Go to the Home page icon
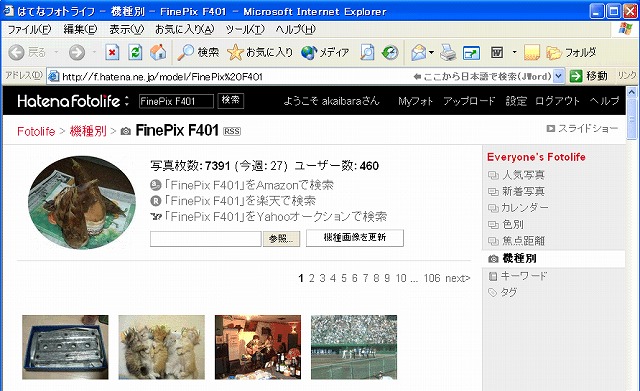 158,52
